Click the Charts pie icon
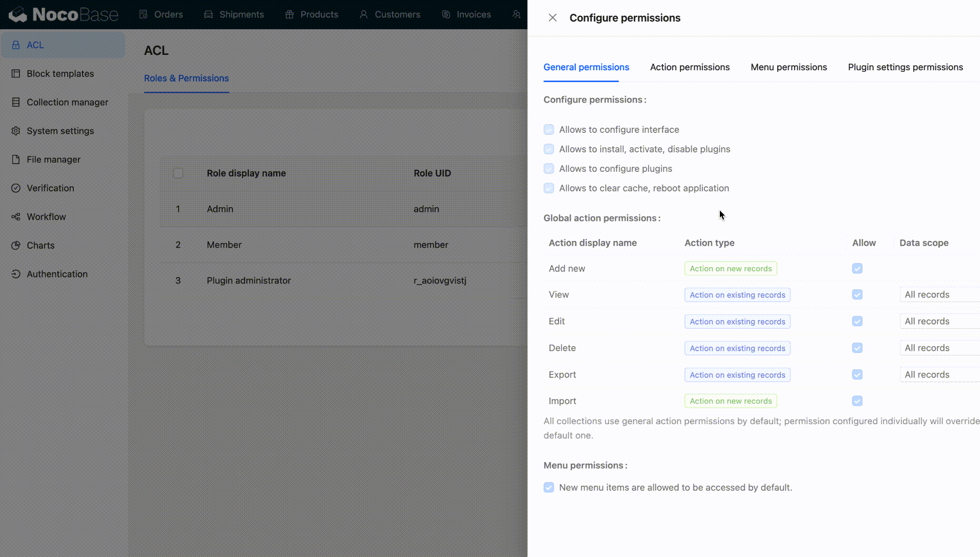This screenshot has height=557, width=980. click(x=16, y=246)
